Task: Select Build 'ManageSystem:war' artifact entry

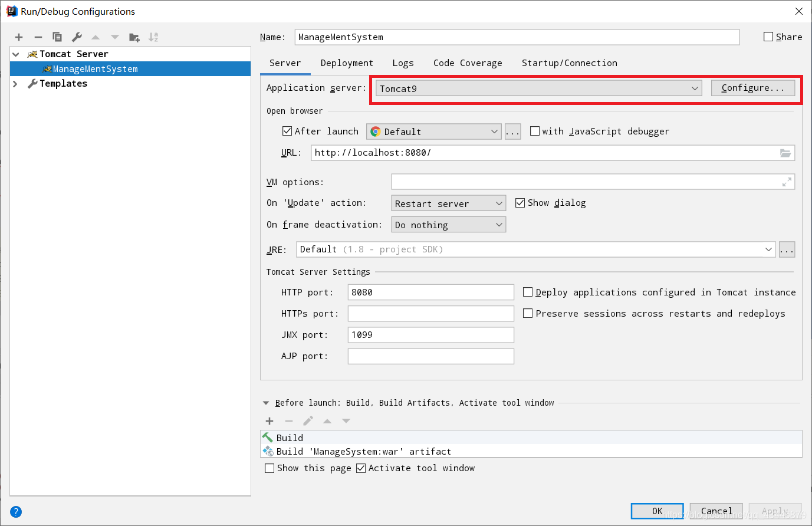Action: pyautogui.click(x=531, y=451)
